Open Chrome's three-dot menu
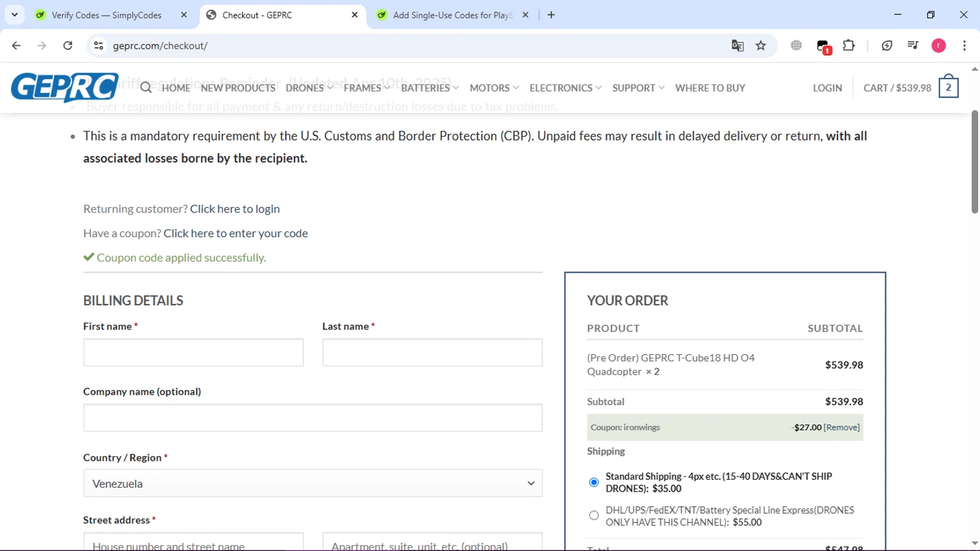The width and height of the screenshot is (980, 551). (964, 46)
